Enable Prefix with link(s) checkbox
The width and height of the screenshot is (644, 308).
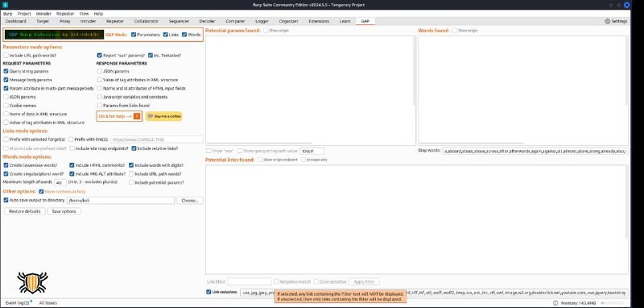pyautogui.click(x=71, y=139)
